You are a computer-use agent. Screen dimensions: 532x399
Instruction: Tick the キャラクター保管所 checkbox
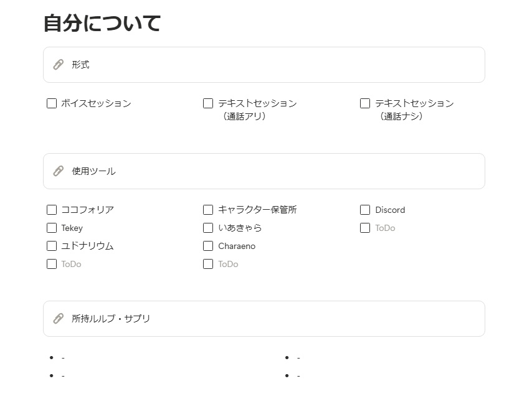point(208,210)
